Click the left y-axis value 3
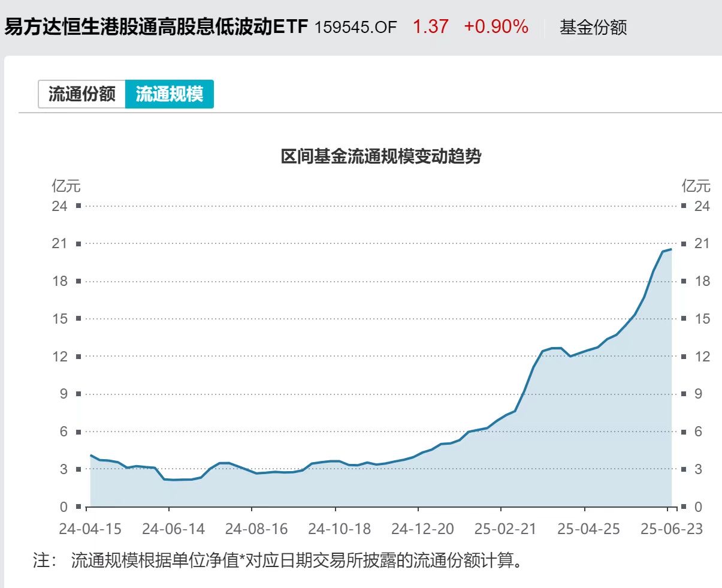This screenshot has height=588, width=722. coord(64,469)
